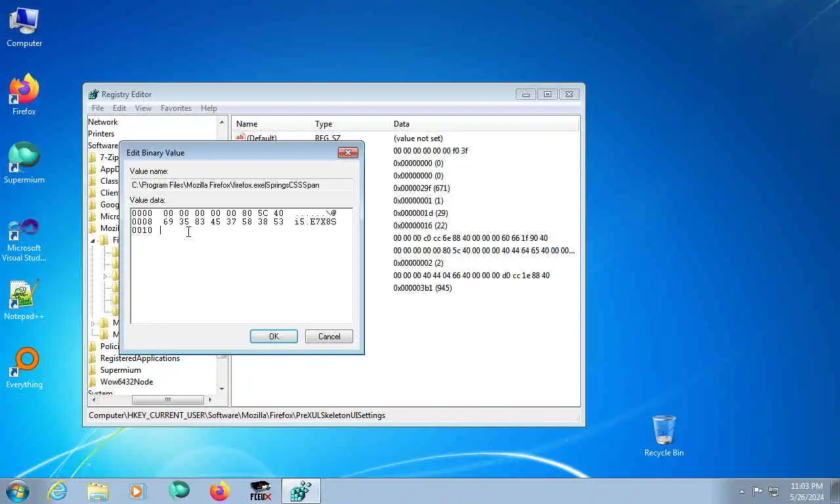Viewport: 840px width, 504px height.
Task: Click the Registry Editor title bar icon
Action: (x=94, y=94)
